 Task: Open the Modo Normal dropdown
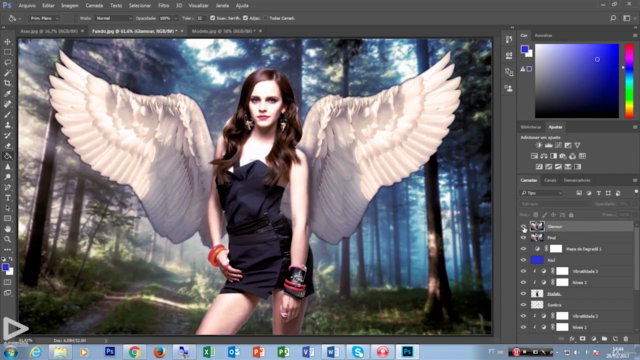[x=113, y=18]
